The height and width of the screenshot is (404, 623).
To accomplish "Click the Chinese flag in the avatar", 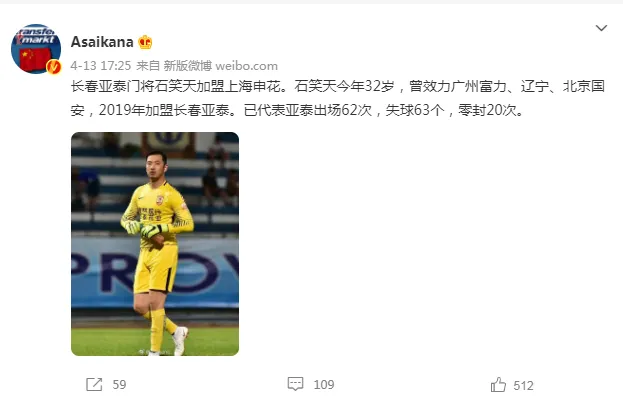I will click(x=36, y=58).
